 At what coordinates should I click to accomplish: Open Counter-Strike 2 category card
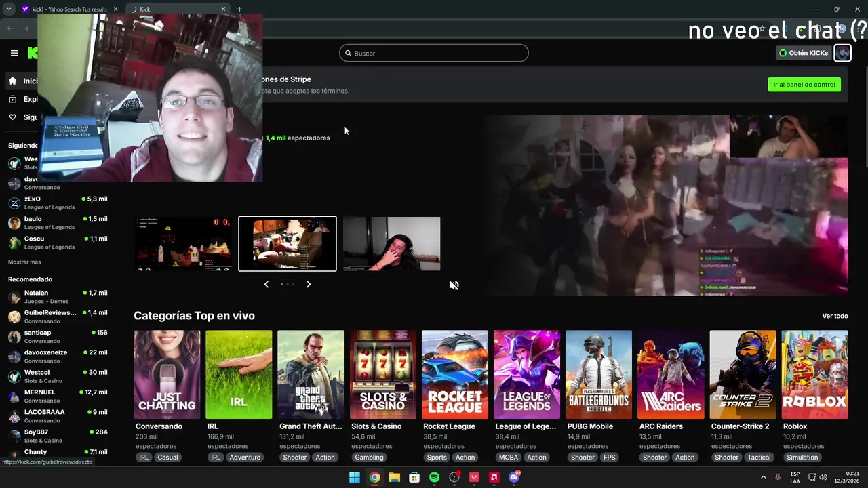click(x=743, y=374)
